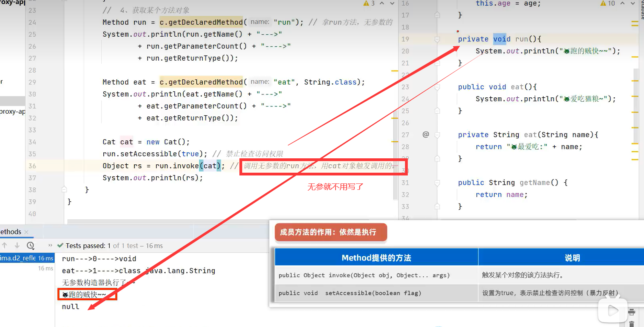
Task: Collapse the eat() method fold marker at line 23
Action: (x=437, y=87)
